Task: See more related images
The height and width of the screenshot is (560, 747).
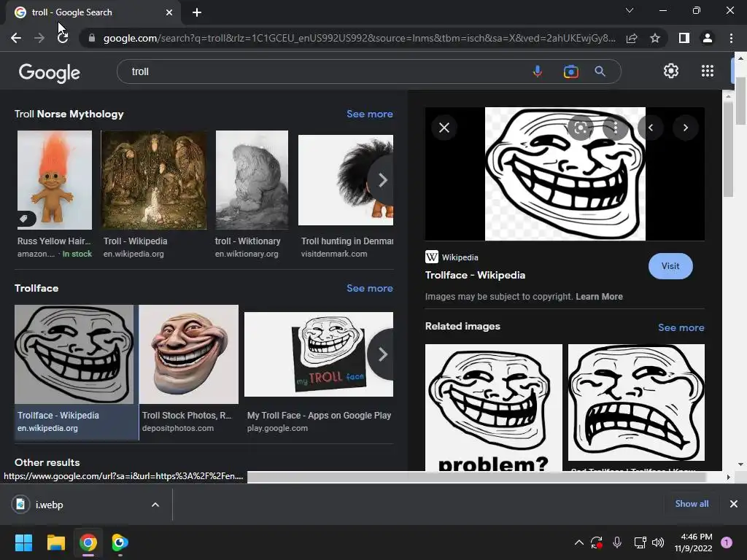Action: [681, 327]
